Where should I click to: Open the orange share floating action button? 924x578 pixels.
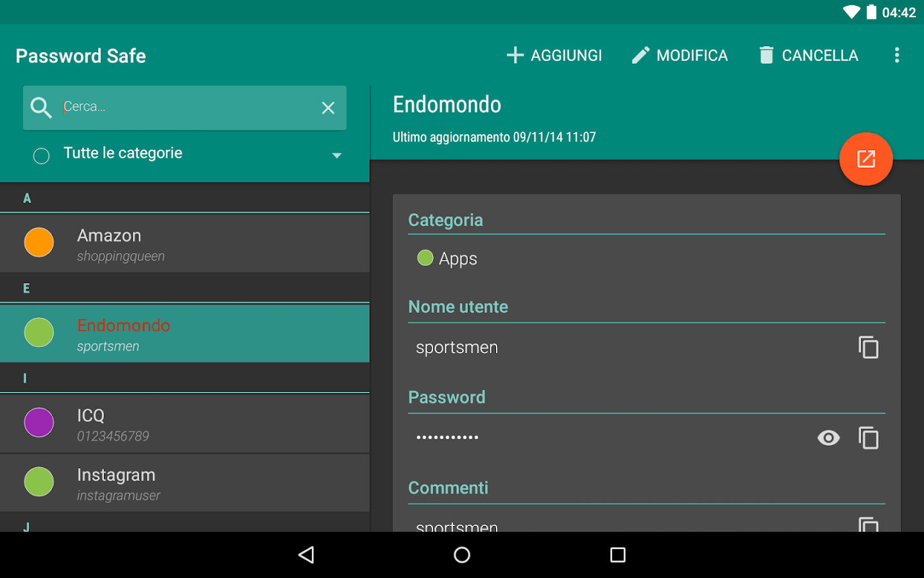(866, 159)
